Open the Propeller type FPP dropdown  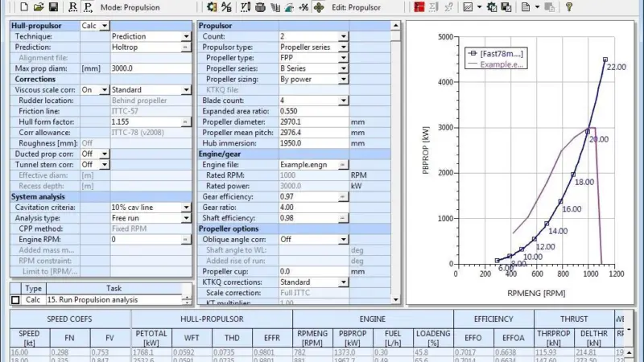click(344, 58)
